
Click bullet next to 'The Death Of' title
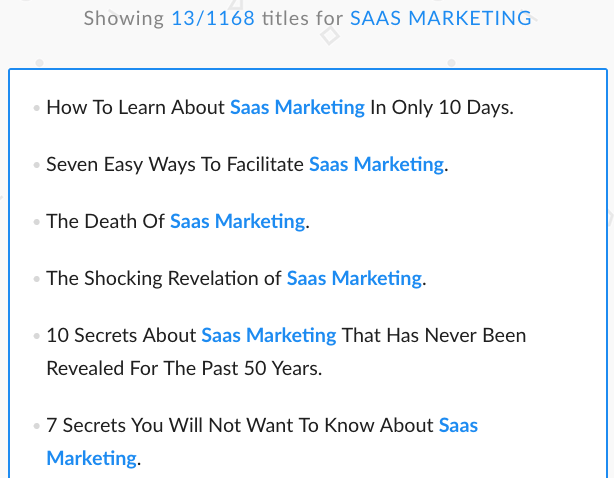[37, 222]
